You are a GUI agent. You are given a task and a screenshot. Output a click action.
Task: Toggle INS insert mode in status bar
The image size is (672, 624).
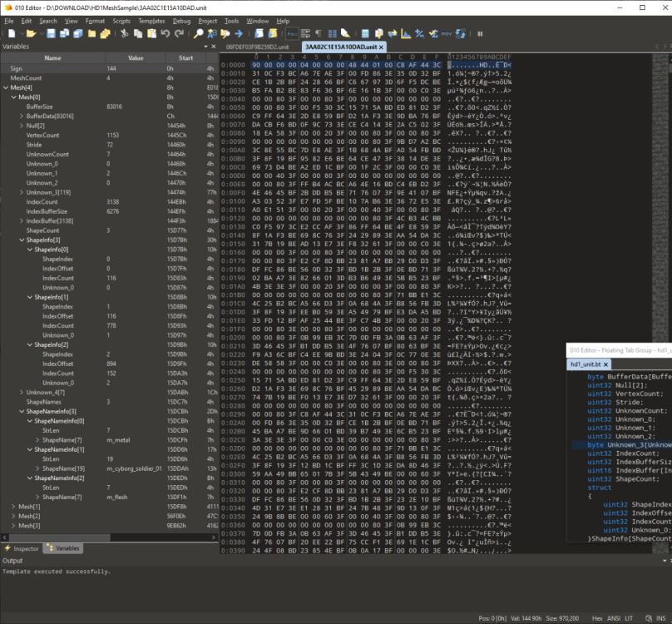(x=661, y=617)
